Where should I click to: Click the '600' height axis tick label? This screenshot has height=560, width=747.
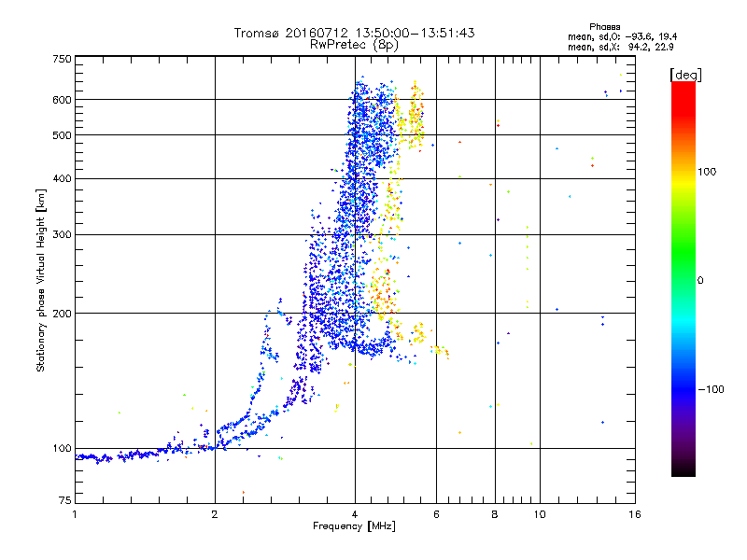(x=62, y=100)
